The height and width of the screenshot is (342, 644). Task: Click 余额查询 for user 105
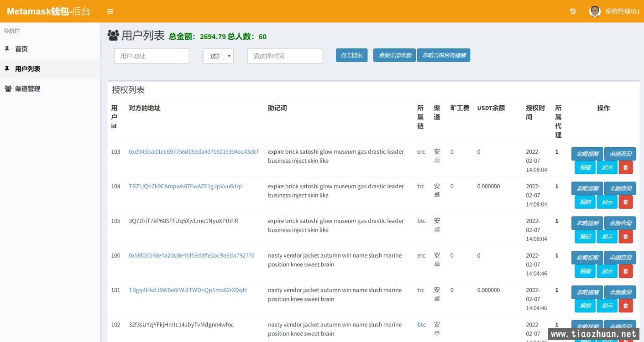tap(620, 223)
